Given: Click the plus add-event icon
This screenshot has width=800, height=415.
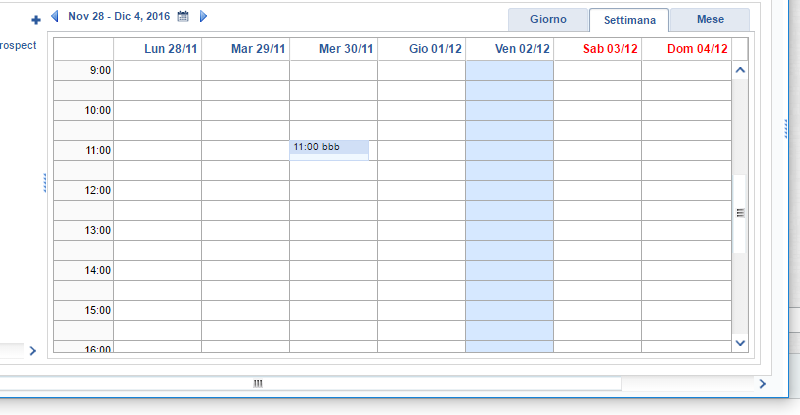Looking at the screenshot, I should [36, 19].
